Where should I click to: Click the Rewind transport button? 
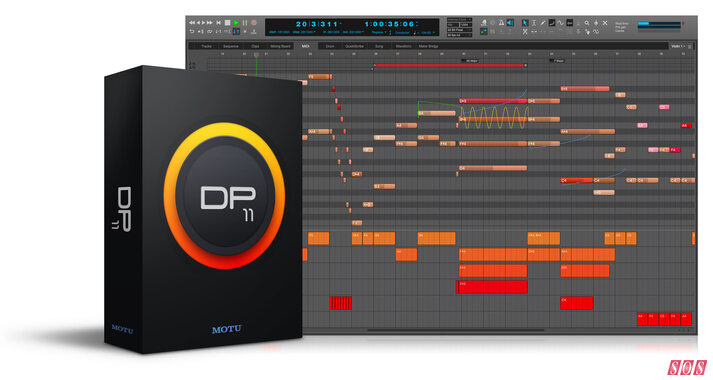click(x=192, y=23)
